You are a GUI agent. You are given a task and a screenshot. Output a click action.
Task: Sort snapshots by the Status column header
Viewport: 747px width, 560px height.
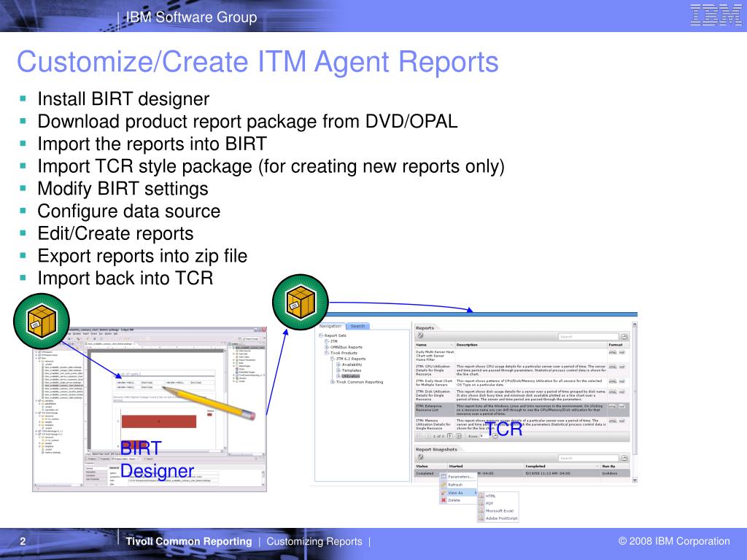(430, 466)
